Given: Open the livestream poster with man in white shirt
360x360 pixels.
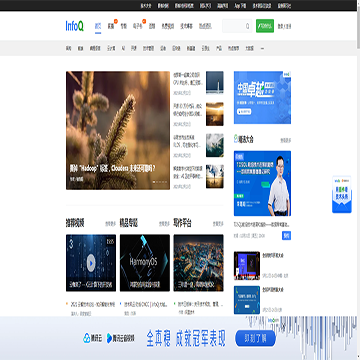Looking at the screenshot, I should click(x=262, y=183).
